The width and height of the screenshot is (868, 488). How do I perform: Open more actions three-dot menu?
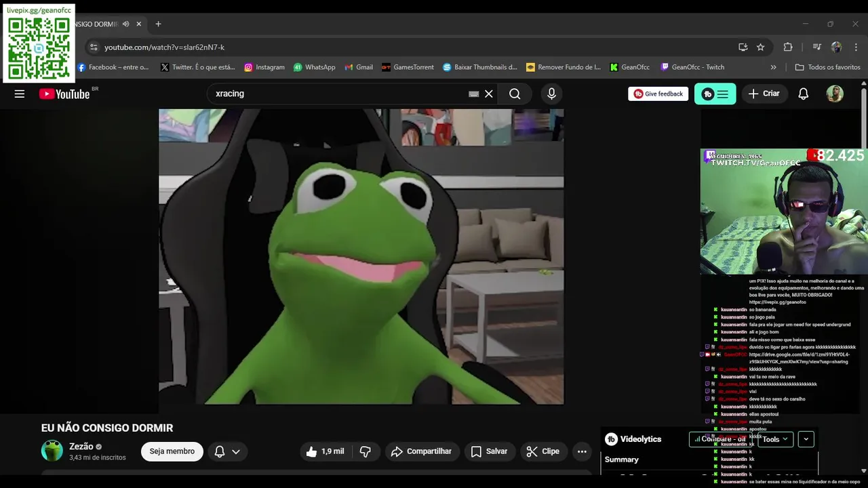[x=582, y=451]
